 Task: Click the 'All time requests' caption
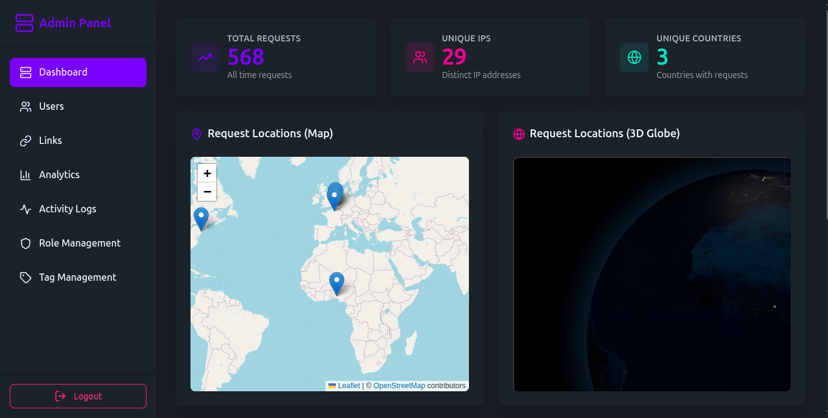259,75
